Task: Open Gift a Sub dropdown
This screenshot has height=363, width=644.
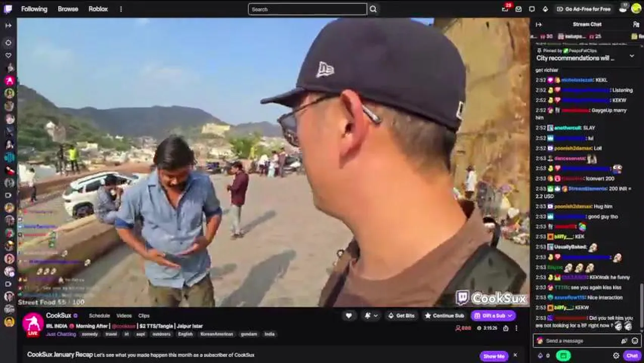Action: point(493,316)
